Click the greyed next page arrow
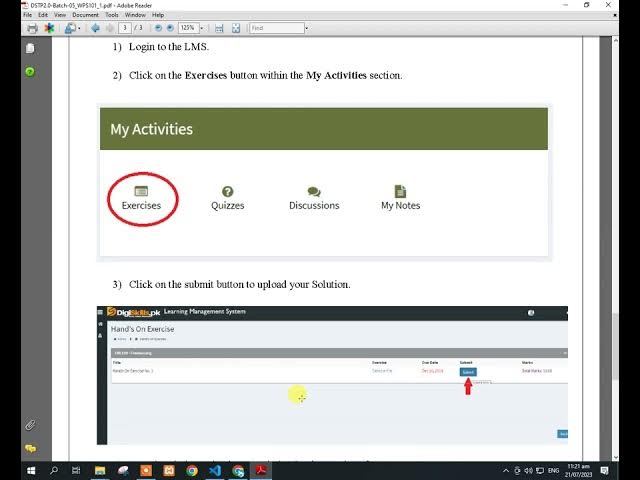Viewport: 640px width, 480px height. pos(109,28)
